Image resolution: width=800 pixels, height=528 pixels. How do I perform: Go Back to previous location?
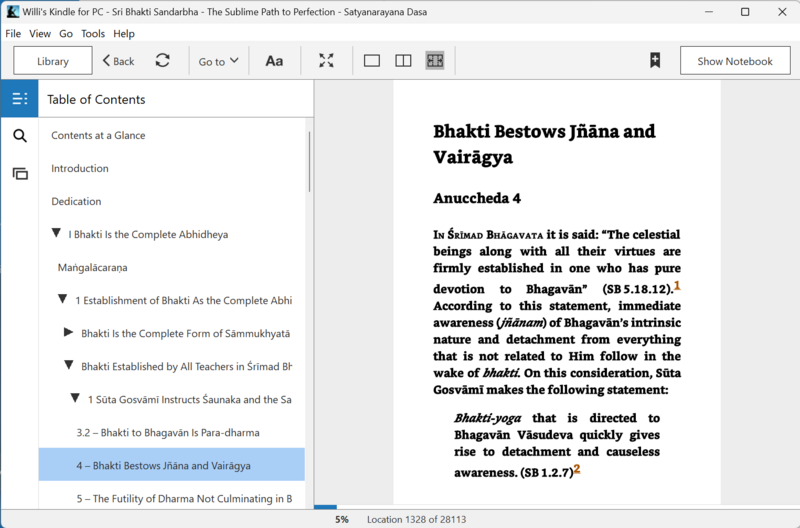(118, 61)
